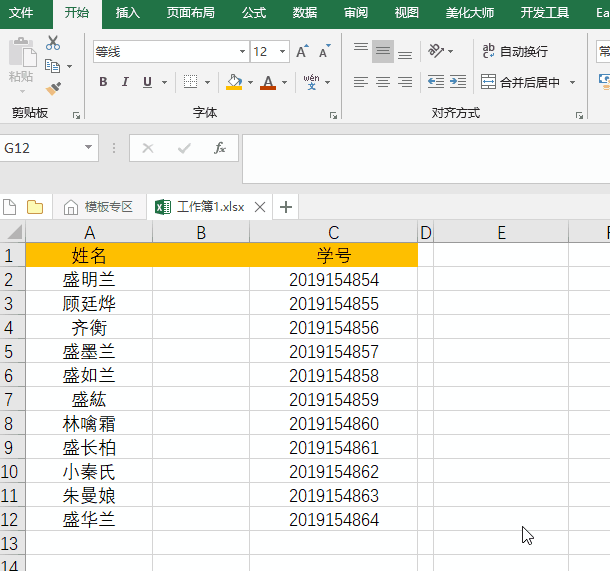The height and width of the screenshot is (571, 610).
Task: Switch to the 插入 tab
Action: click(x=128, y=13)
